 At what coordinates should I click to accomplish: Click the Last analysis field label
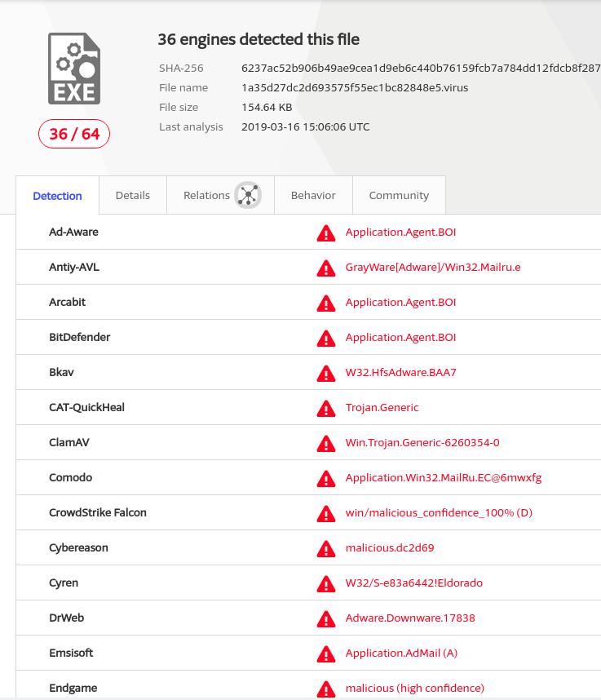click(191, 126)
